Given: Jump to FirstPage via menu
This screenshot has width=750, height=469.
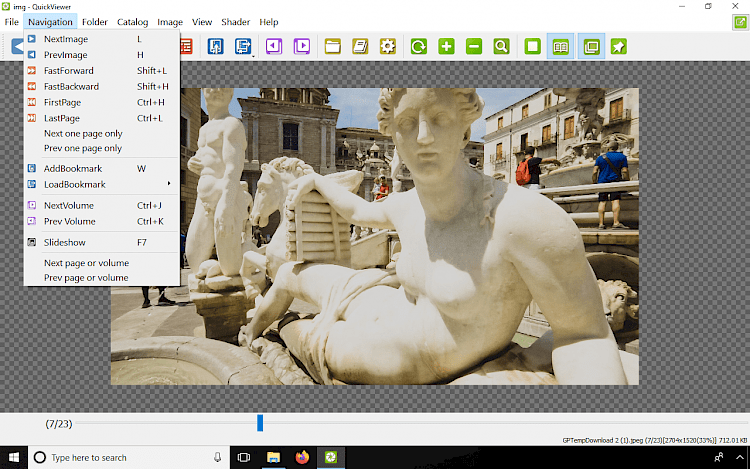Looking at the screenshot, I should (101, 102).
